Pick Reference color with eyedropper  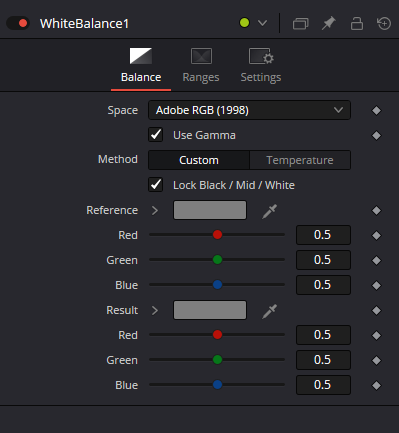click(x=269, y=211)
